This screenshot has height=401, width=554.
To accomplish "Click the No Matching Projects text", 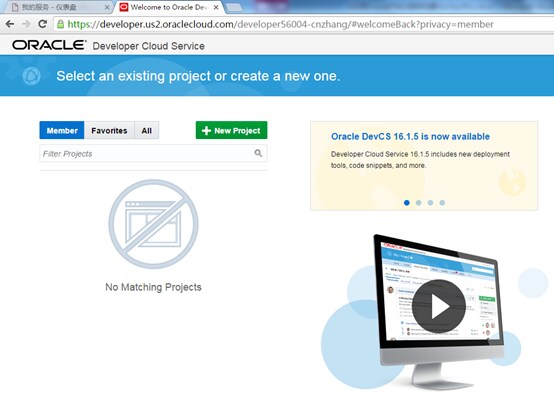I will [x=153, y=287].
